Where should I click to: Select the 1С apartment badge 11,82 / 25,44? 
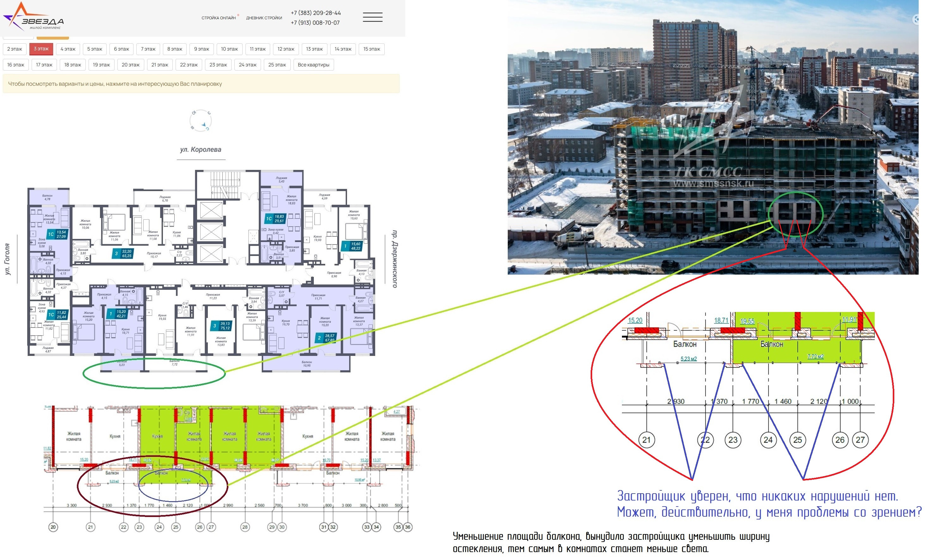[58, 314]
